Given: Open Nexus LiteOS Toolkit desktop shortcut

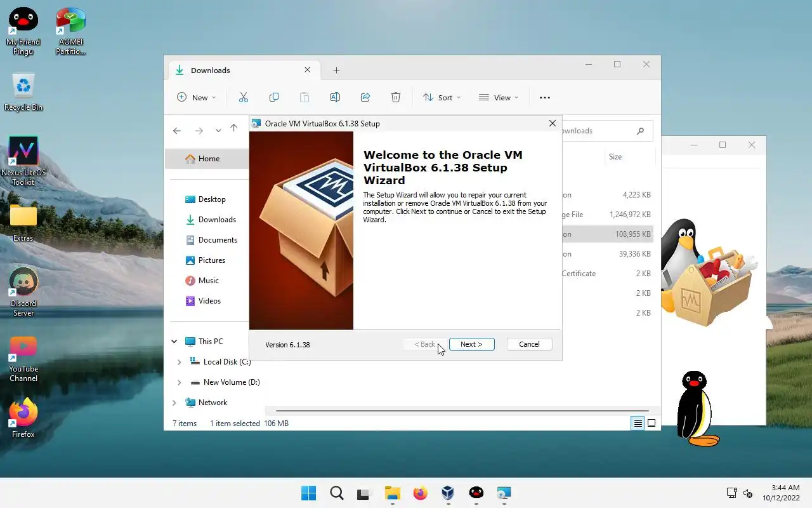Looking at the screenshot, I should coord(23,161).
